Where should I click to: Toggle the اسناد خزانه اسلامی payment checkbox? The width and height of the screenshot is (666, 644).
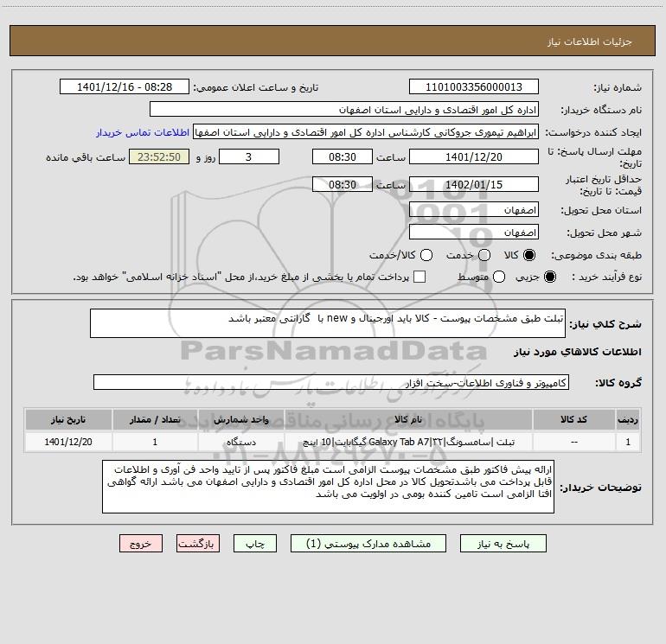pyautogui.click(x=419, y=277)
